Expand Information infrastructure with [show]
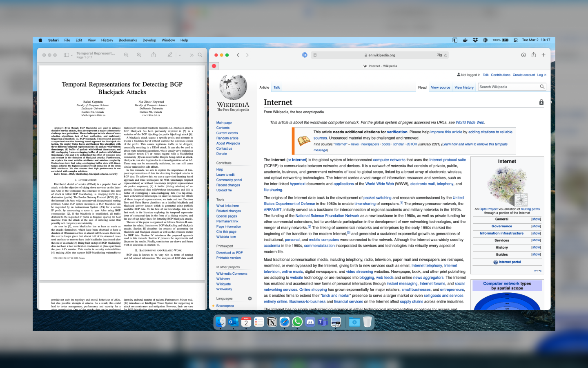Screen dimensions: 588x368 pos(536,233)
